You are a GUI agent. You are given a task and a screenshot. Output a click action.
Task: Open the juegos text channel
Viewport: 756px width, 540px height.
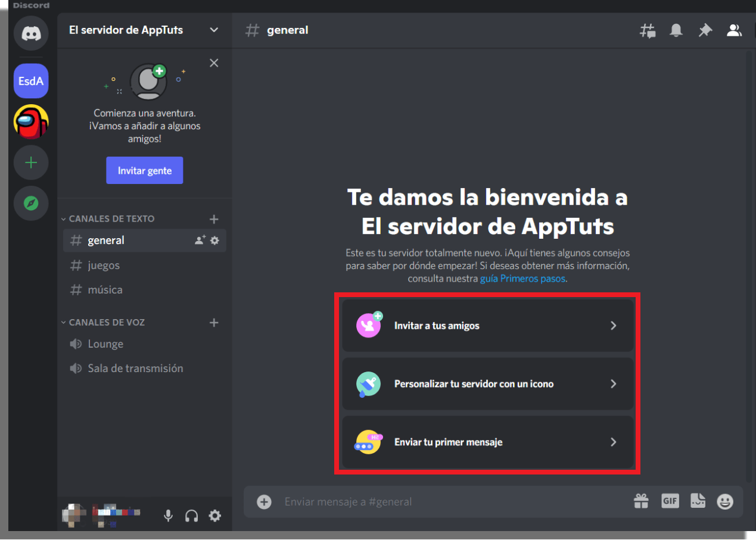pyautogui.click(x=144, y=266)
